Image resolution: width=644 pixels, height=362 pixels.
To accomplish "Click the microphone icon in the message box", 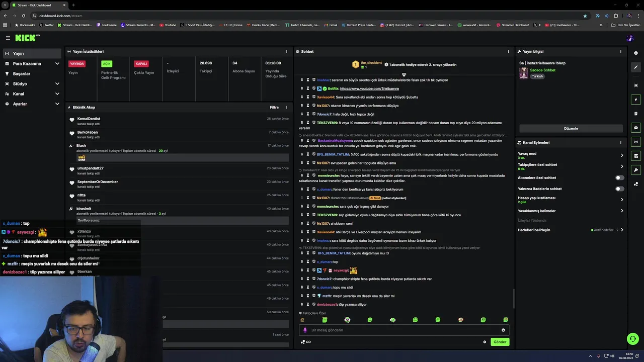I will click(305, 330).
